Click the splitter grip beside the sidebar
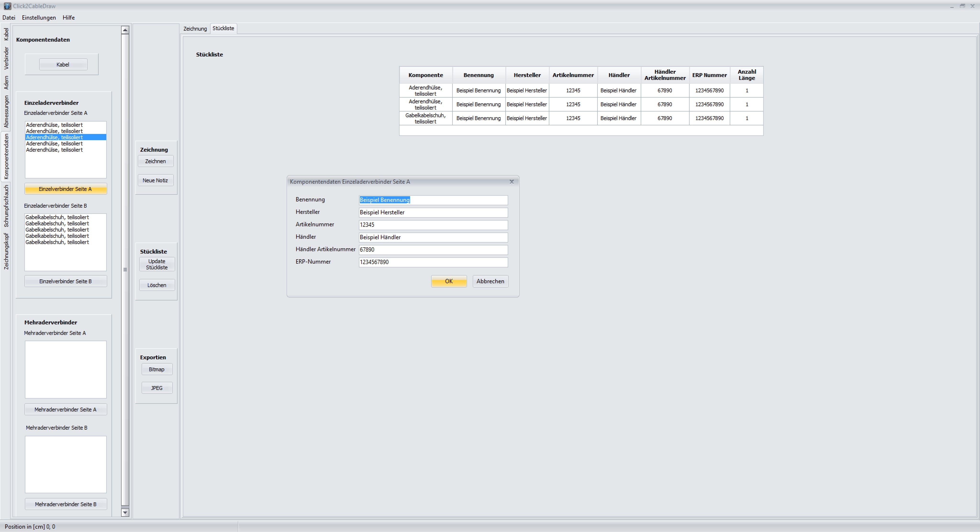The image size is (980, 532). pos(125,270)
